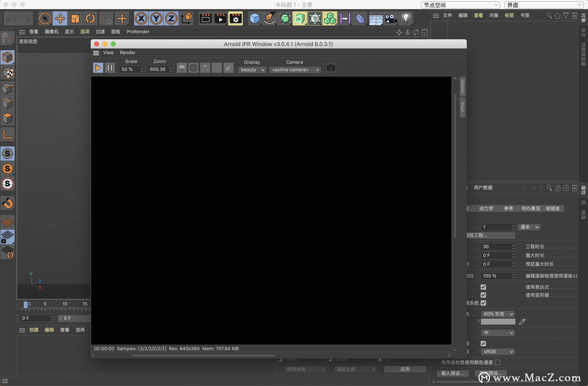Click the cube primitive icon
The height and width of the screenshot is (386, 588).
pyautogui.click(x=254, y=18)
